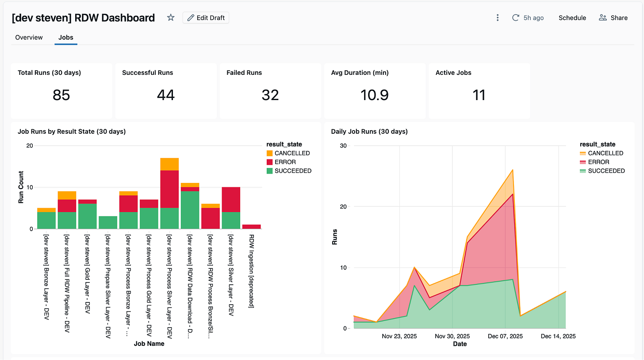Image resolution: width=644 pixels, height=360 pixels.
Task: Click the Prepare Silver Layer - DEV bar
Action: pyautogui.click(x=108, y=222)
